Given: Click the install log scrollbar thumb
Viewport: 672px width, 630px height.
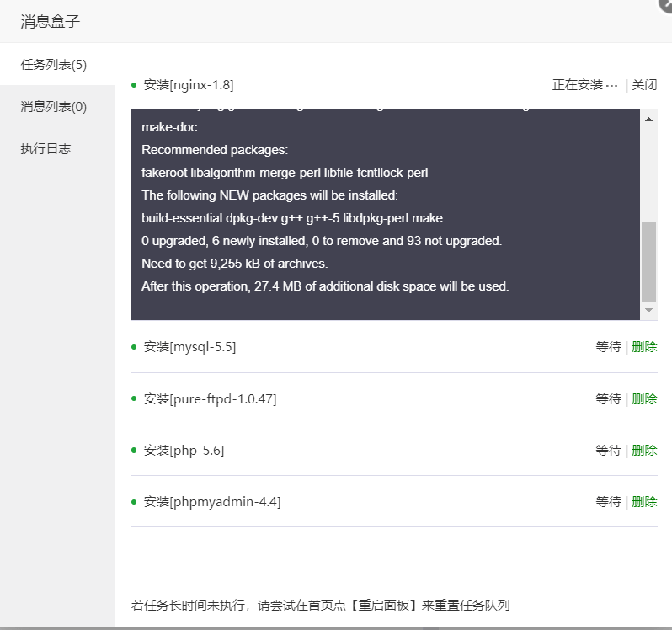Looking at the screenshot, I should pyautogui.click(x=648, y=261).
